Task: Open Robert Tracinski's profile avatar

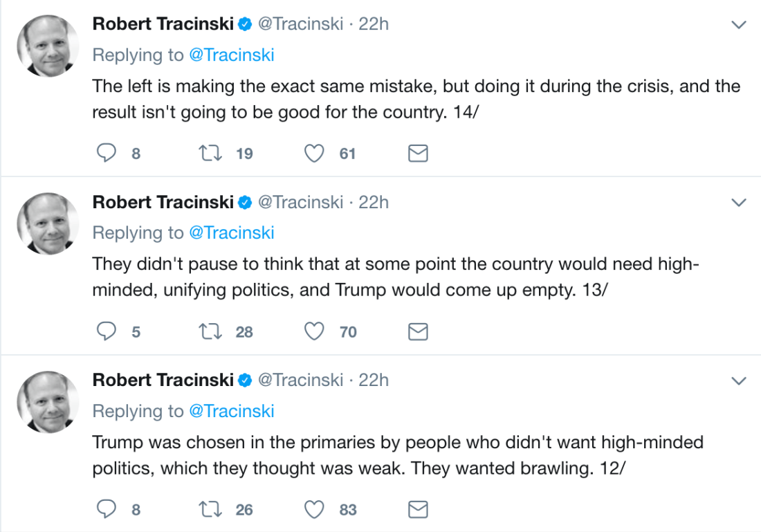Action: (x=48, y=45)
